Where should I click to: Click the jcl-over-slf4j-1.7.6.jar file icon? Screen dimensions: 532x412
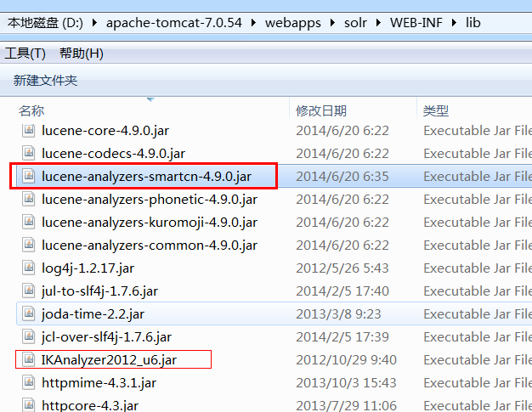(29, 336)
